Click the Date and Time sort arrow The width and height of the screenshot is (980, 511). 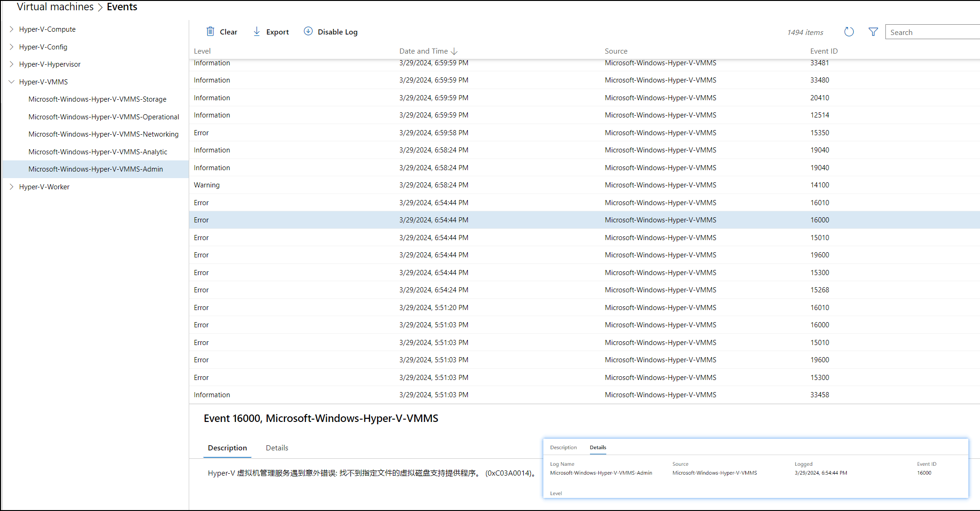pos(454,51)
